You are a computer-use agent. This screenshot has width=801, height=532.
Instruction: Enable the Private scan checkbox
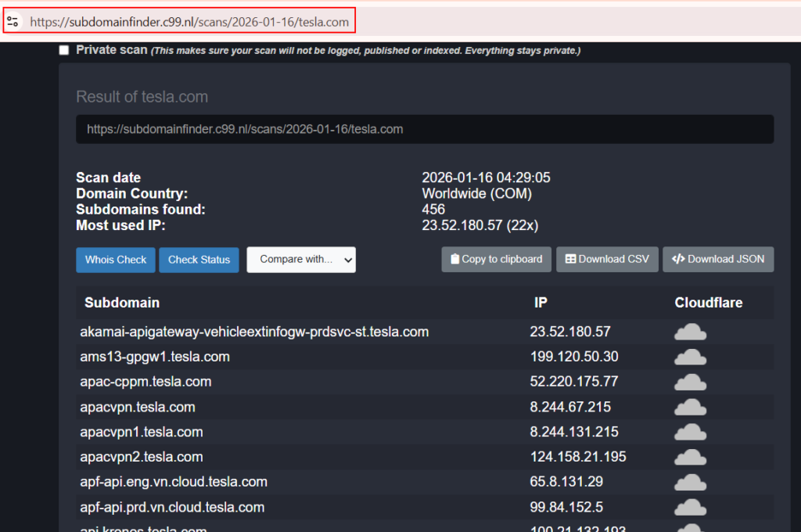(64, 50)
